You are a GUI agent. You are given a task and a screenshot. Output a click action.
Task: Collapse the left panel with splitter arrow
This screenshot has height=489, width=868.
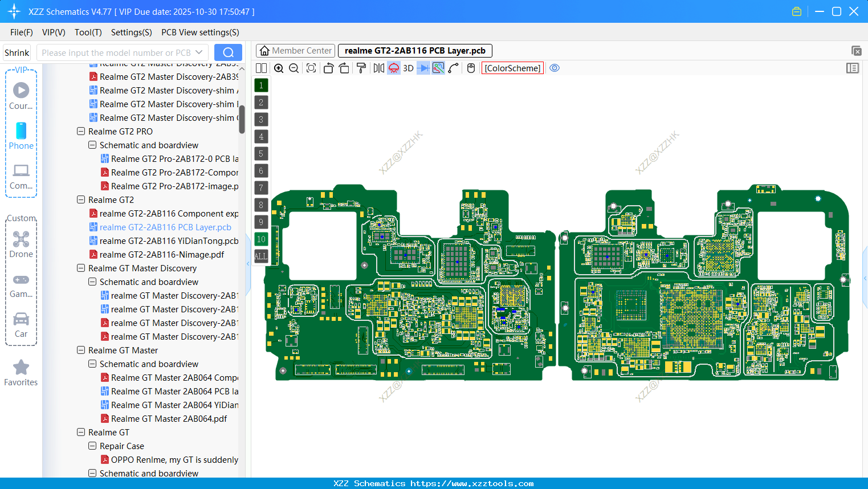point(248,264)
